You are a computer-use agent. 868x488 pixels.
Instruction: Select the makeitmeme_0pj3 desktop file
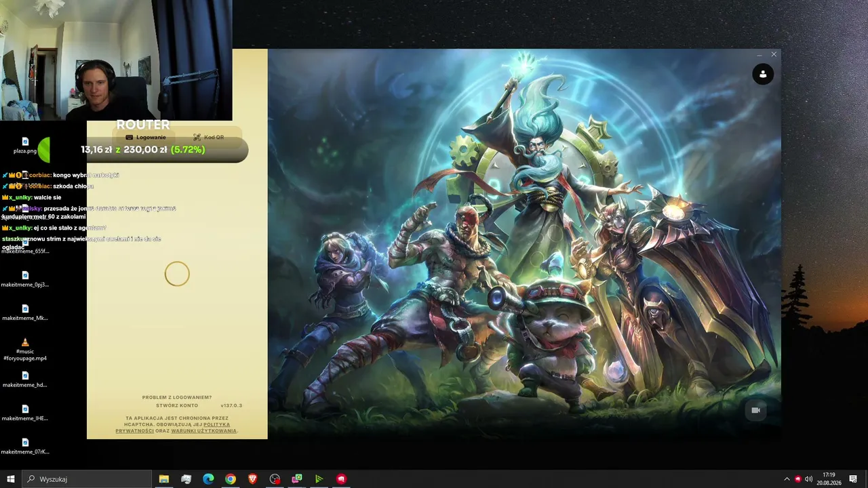[x=25, y=279]
